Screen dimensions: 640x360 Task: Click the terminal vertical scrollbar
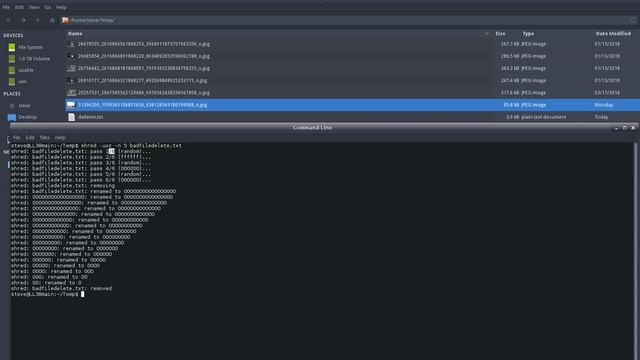pyautogui.click(x=635, y=251)
